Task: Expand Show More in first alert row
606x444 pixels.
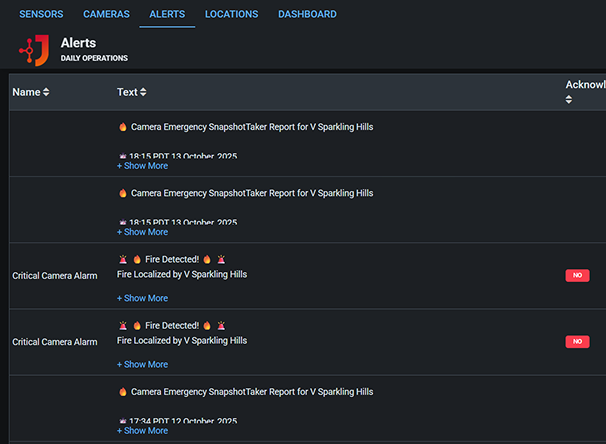Action: [x=142, y=166]
